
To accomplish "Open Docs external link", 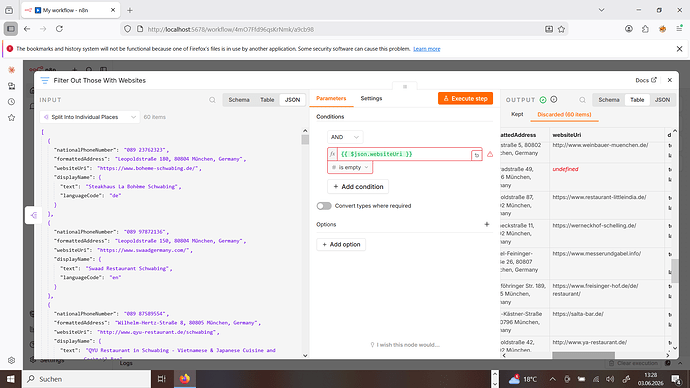I will pos(646,80).
